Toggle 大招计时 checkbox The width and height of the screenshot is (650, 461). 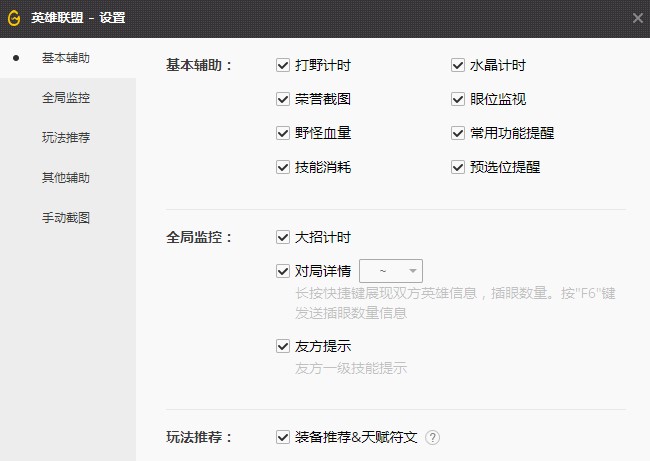pyautogui.click(x=283, y=238)
